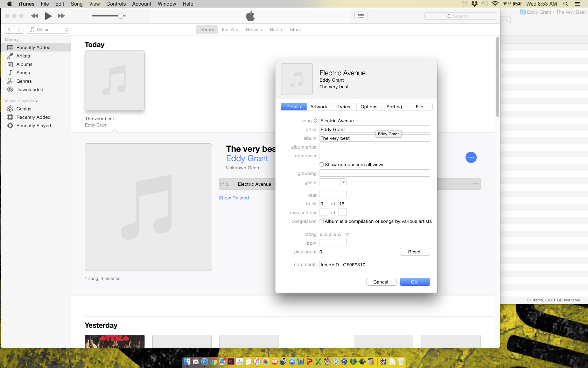Switch to the For You tab
The height and width of the screenshot is (368, 588).
coord(230,30)
